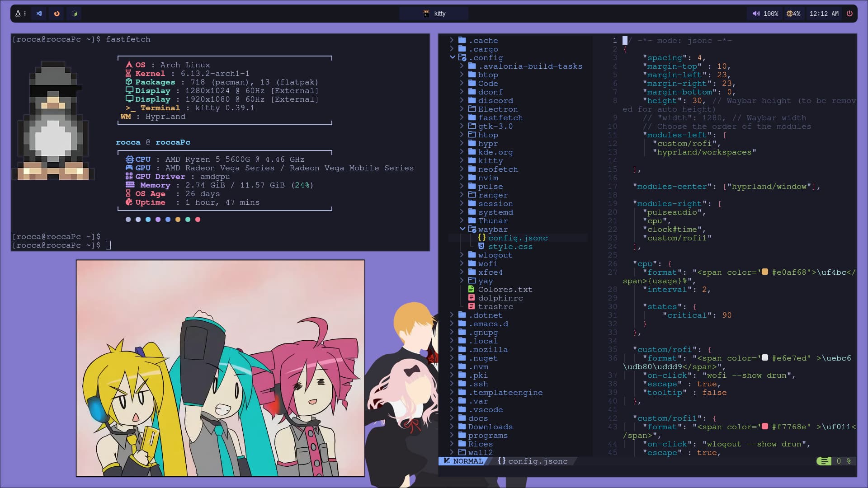Click the volume 100% module
The image size is (868, 488).
765,14
